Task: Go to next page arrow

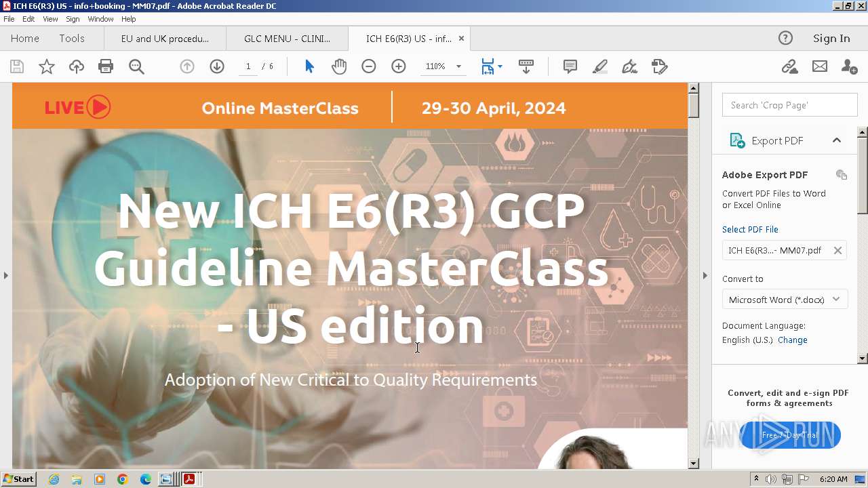Action: (217, 66)
